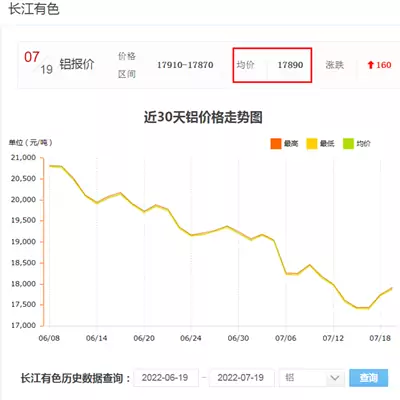Click the 06/20 x-axis date label

[x=144, y=338]
